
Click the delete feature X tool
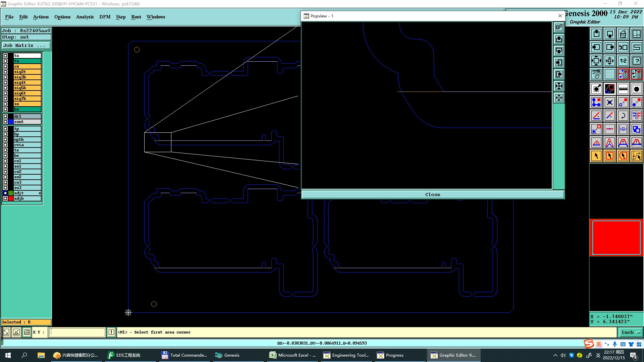[x=609, y=102]
